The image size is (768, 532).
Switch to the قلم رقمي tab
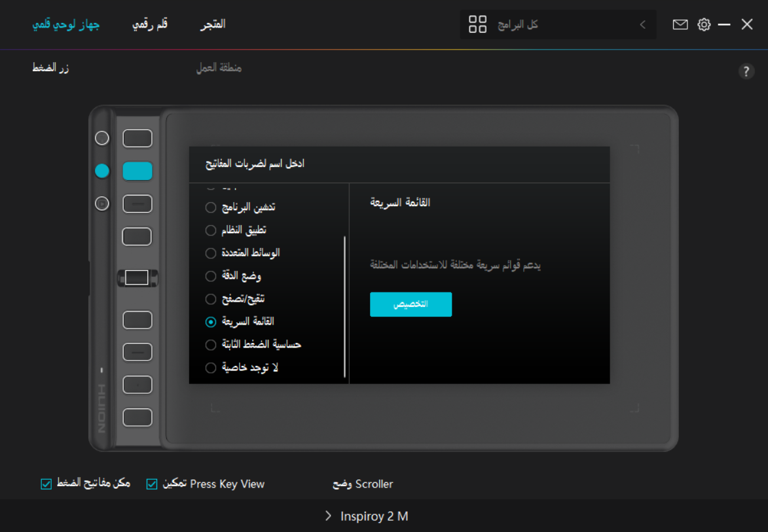tap(150, 25)
